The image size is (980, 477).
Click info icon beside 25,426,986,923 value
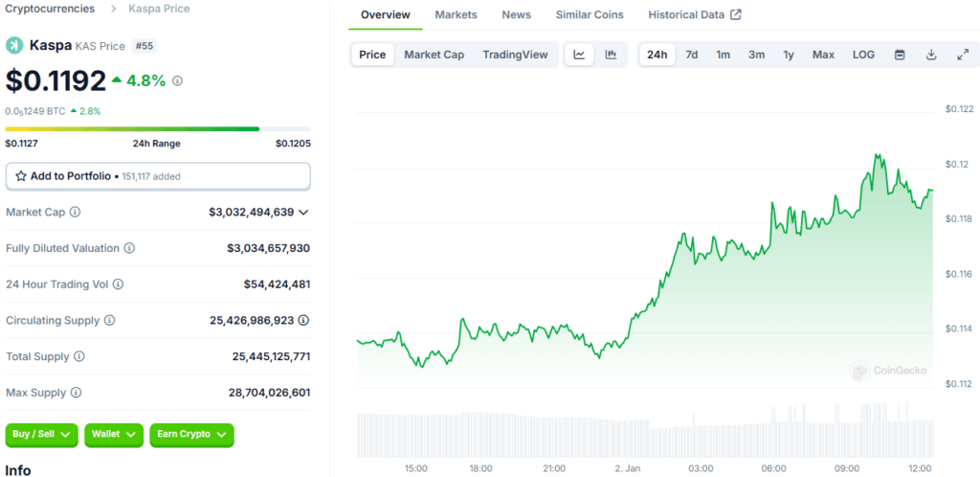[303, 320]
